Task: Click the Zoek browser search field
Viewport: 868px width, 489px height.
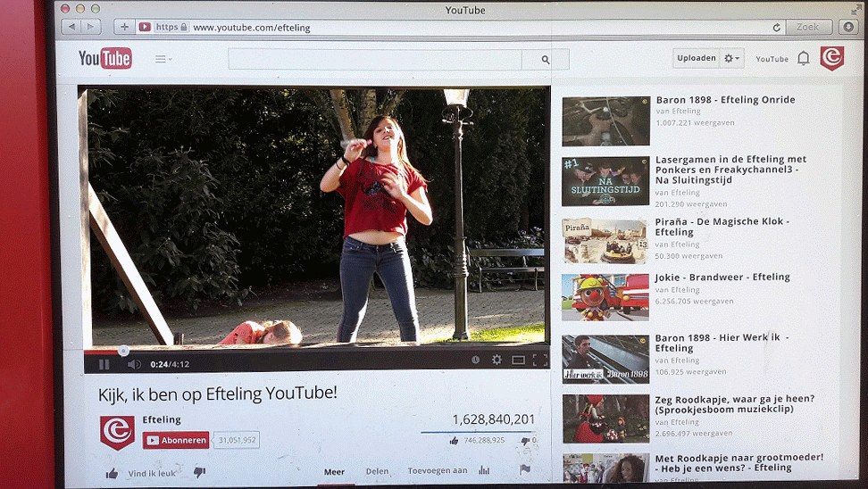Action: tap(807, 27)
